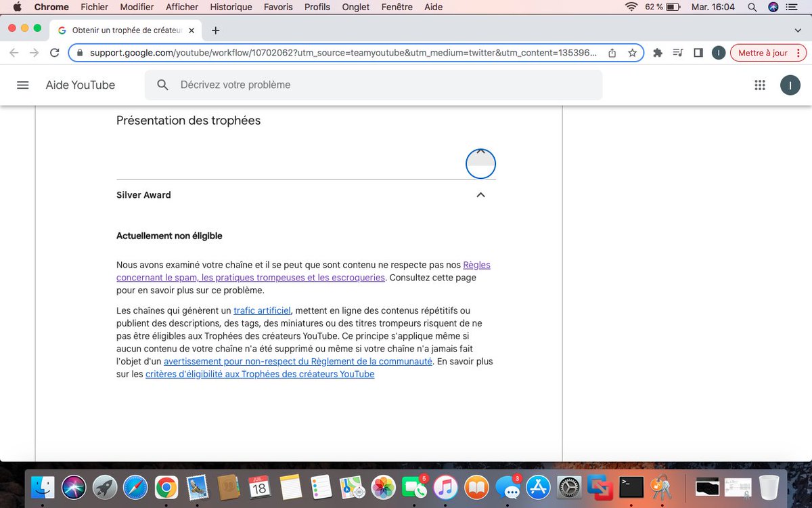Viewport: 812px width, 508px height.
Task: Open 'critères d'éligibilité aux Trophées' link
Action: pos(260,374)
